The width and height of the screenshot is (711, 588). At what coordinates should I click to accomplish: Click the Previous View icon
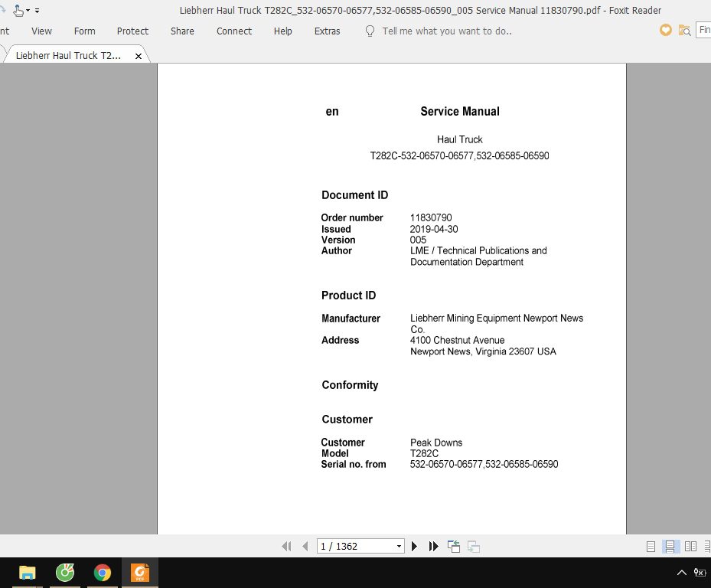coord(453,546)
